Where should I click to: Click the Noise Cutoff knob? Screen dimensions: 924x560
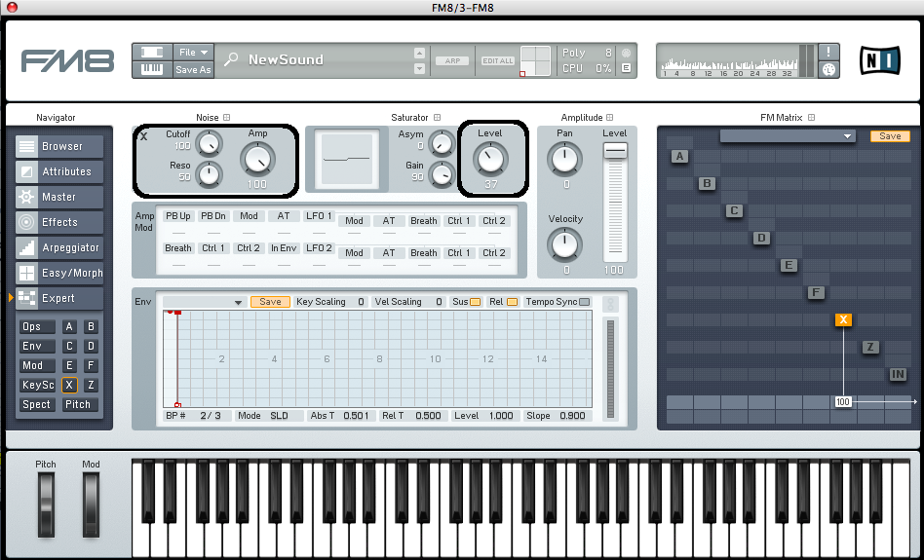click(x=209, y=144)
